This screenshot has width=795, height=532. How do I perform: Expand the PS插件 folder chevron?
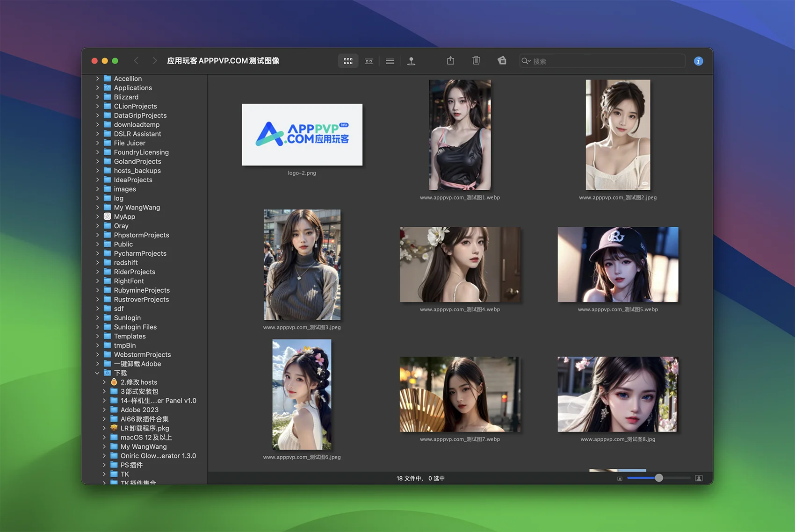pos(104,465)
